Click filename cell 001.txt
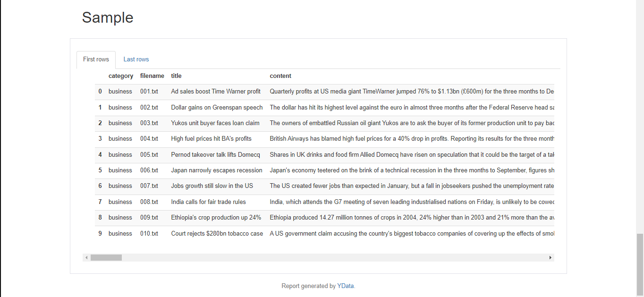 click(149, 92)
